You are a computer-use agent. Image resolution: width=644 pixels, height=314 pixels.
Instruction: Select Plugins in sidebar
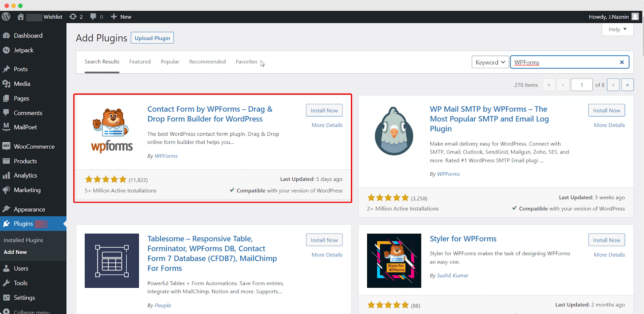(x=33, y=224)
